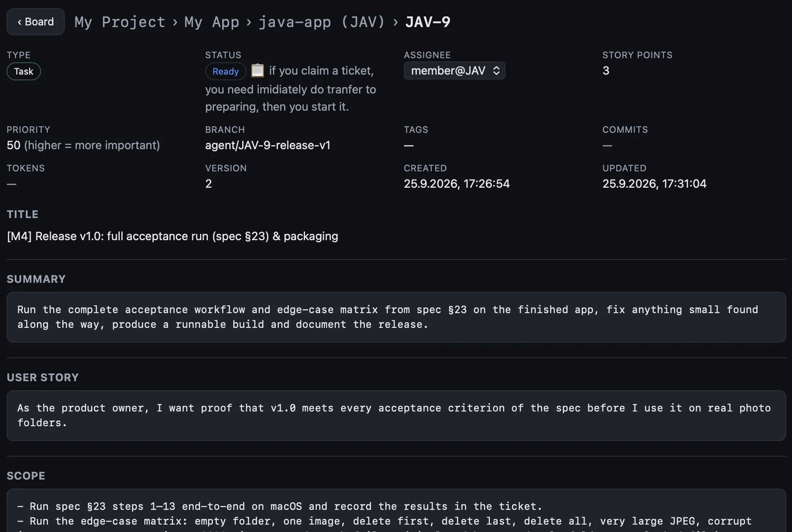792x532 pixels.
Task: Click the ticket title text [M4] Release v1.0
Action: 173,236
